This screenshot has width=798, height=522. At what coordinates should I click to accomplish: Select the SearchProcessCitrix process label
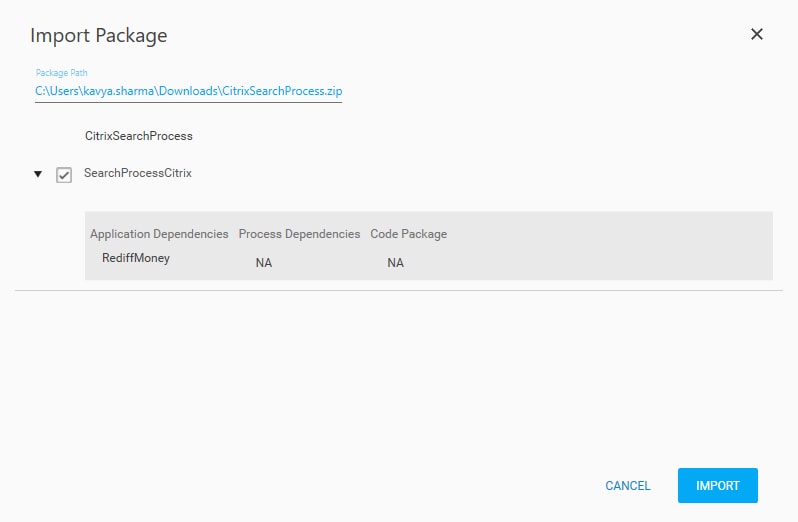point(138,173)
